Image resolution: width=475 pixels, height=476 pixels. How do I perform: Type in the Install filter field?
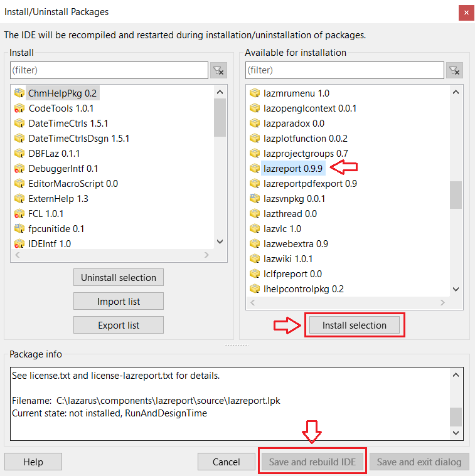click(109, 70)
